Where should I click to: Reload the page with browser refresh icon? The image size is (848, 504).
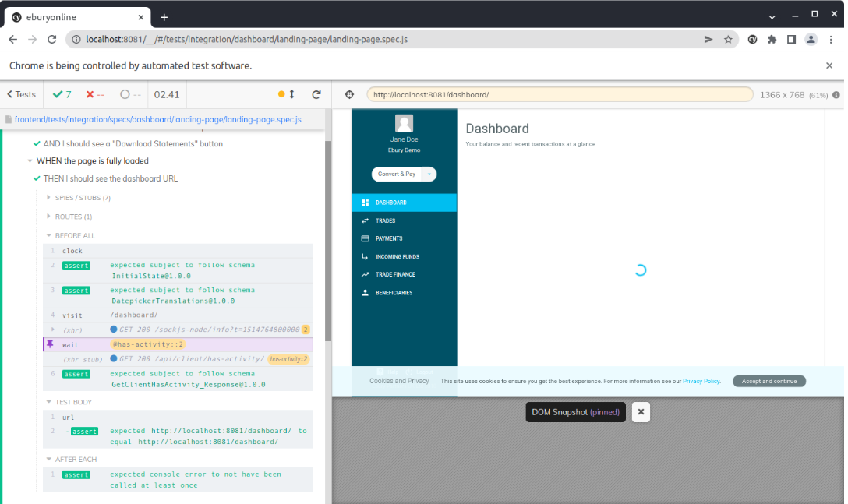[x=52, y=40]
